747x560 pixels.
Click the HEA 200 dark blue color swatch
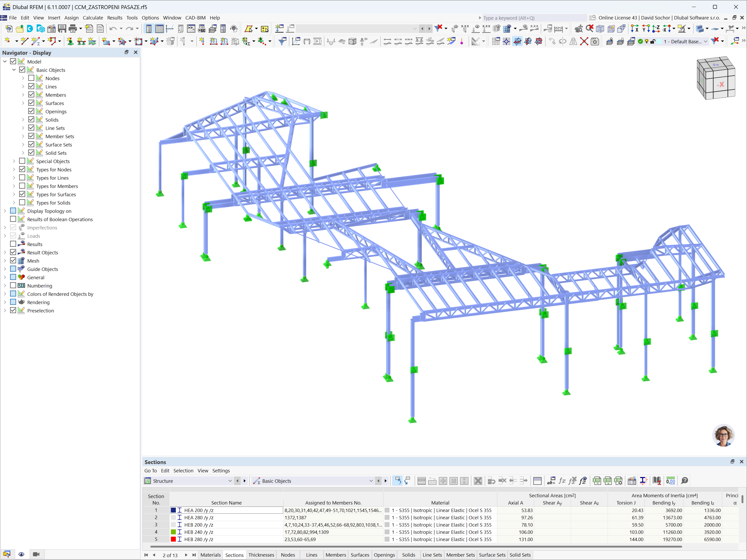[173, 510]
